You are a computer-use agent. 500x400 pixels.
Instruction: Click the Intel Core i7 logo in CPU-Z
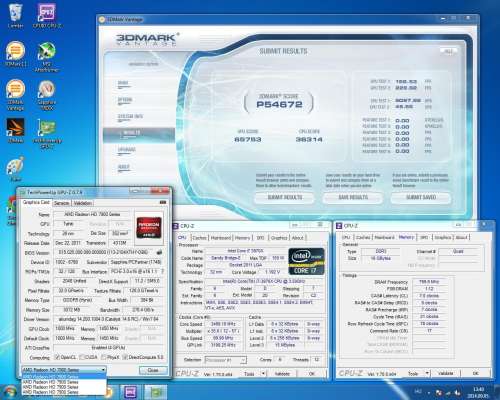(x=306, y=261)
